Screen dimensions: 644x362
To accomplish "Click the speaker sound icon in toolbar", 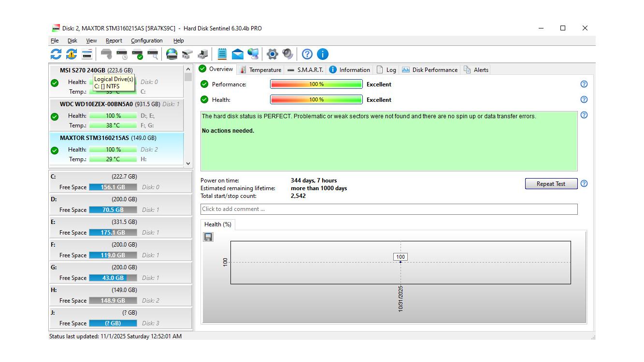I will [x=288, y=54].
